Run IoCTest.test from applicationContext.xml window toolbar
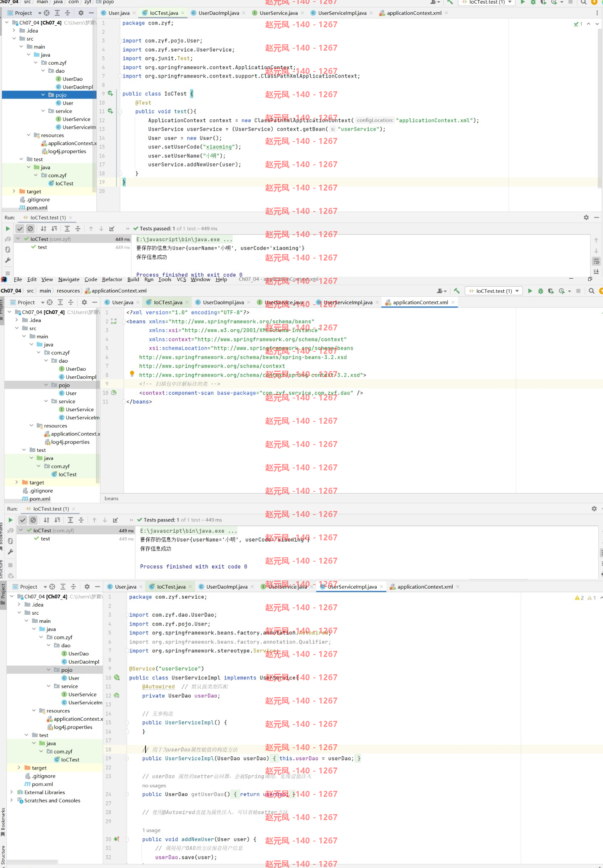 click(530, 291)
